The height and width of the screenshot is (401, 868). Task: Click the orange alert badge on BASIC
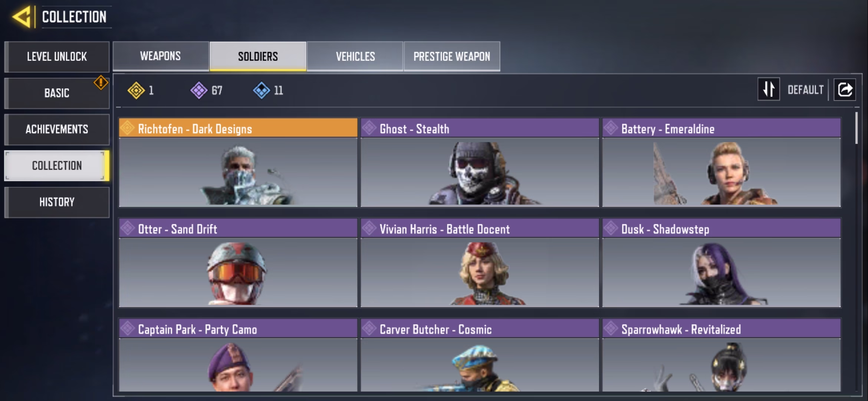(101, 82)
